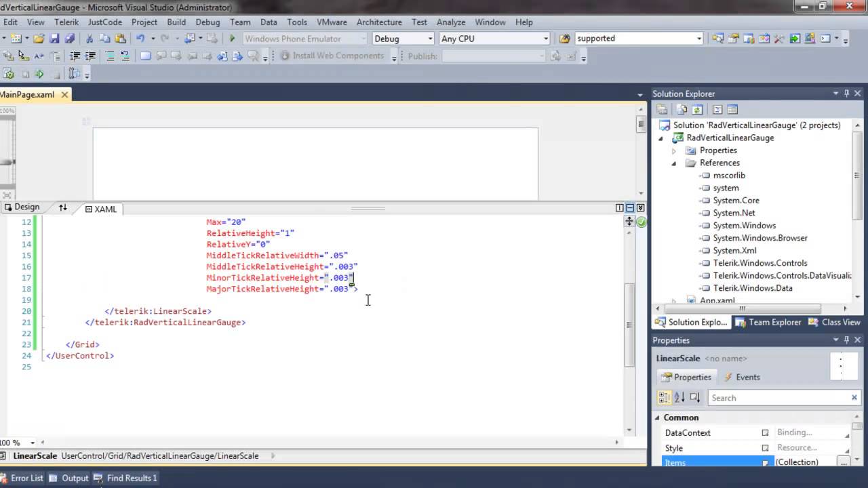Screen dimensions: 868x488
Task: Click the Style property marker square
Action: 765,448
